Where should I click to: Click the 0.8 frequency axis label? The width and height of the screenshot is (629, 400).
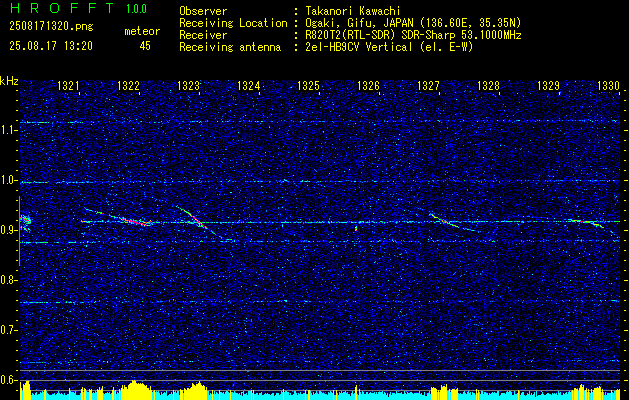pos(9,280)
